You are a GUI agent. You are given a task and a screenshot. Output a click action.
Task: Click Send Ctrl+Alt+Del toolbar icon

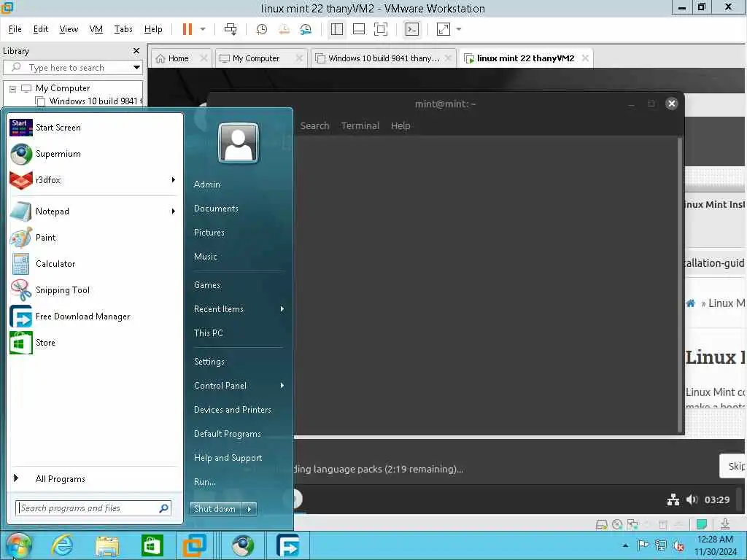231,29
